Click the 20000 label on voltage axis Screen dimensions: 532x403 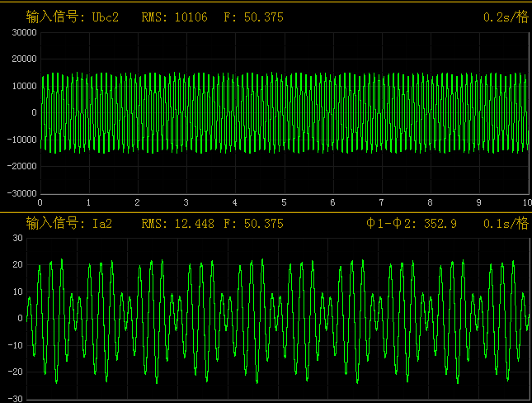click(23, 59)
